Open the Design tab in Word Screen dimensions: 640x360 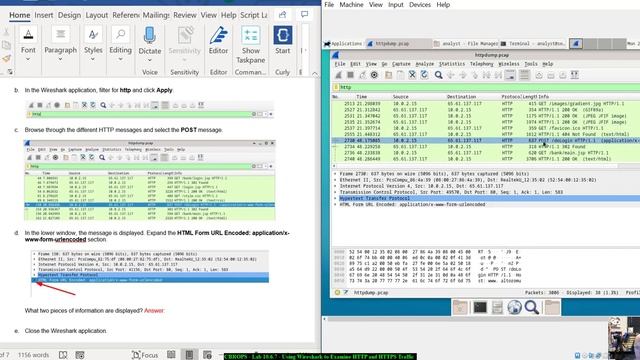pyautogui.click(x=69, y=15)
